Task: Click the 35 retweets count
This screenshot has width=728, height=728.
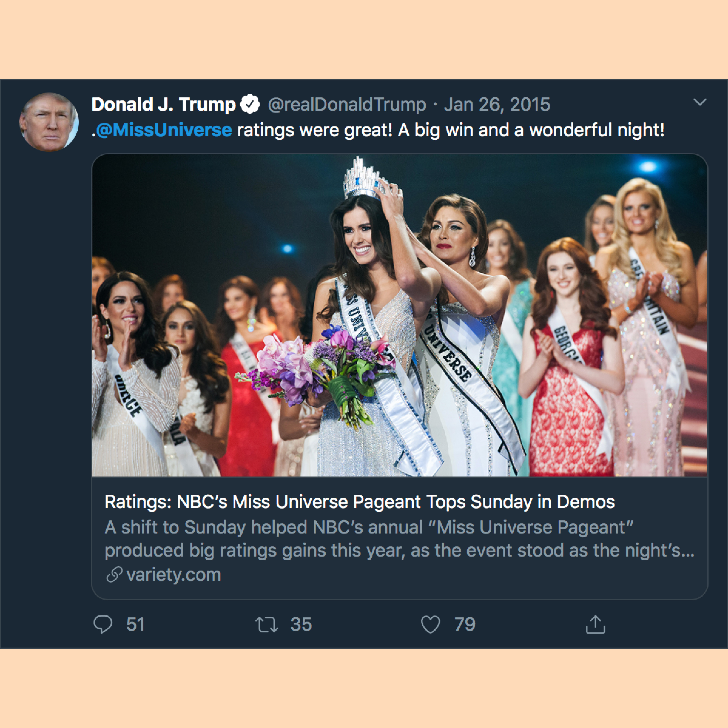Action: 301,624
